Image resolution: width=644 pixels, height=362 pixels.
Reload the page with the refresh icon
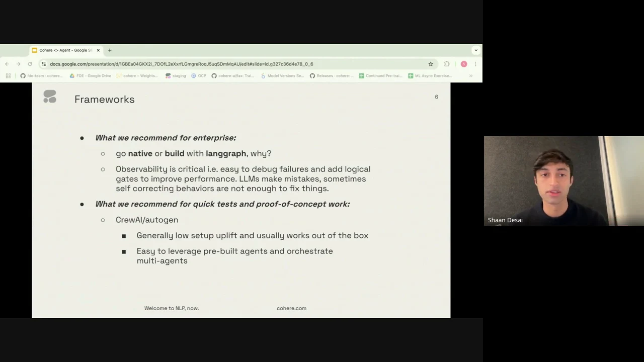tap(30, 64)
